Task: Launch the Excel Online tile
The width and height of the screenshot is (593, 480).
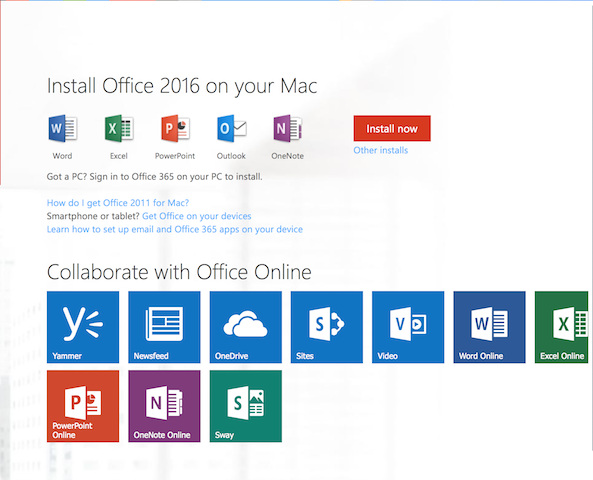Action: click(x=562, y=327)
